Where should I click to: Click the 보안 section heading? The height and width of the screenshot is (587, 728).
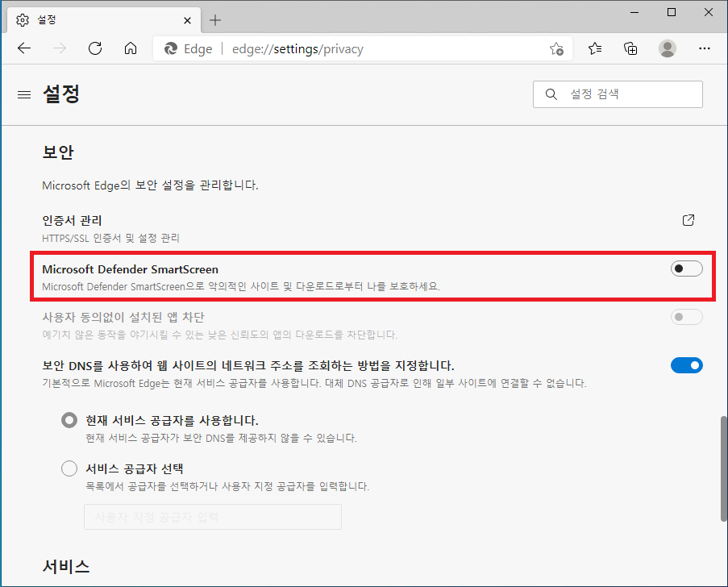click(58, 152)
